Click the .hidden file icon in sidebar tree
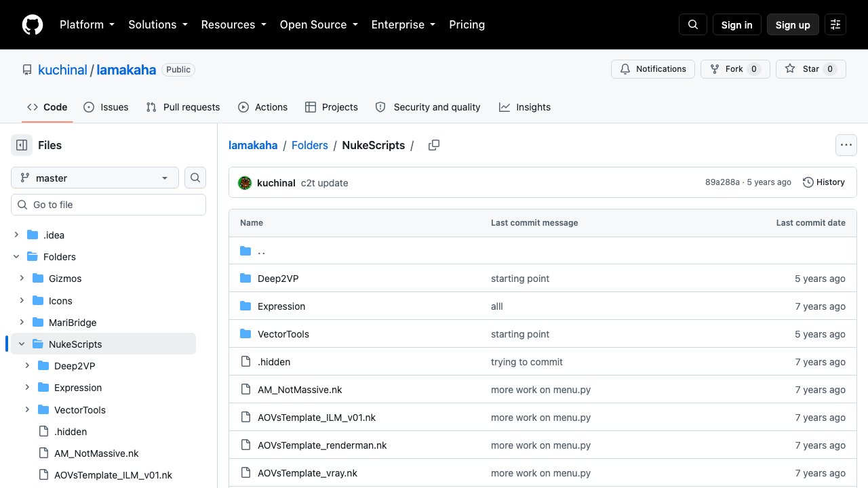Screen dimensions: 868x488 [43, 432]
